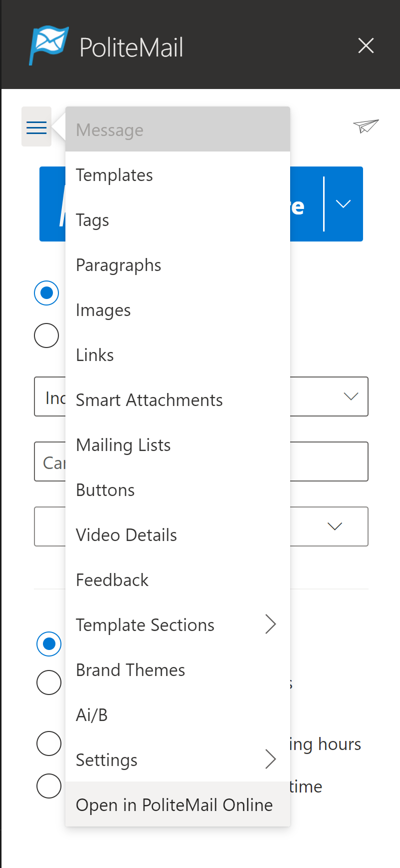Click Open in PoliteMail Online
This screenshot has width=400, height=868.
tap(174, 805)
